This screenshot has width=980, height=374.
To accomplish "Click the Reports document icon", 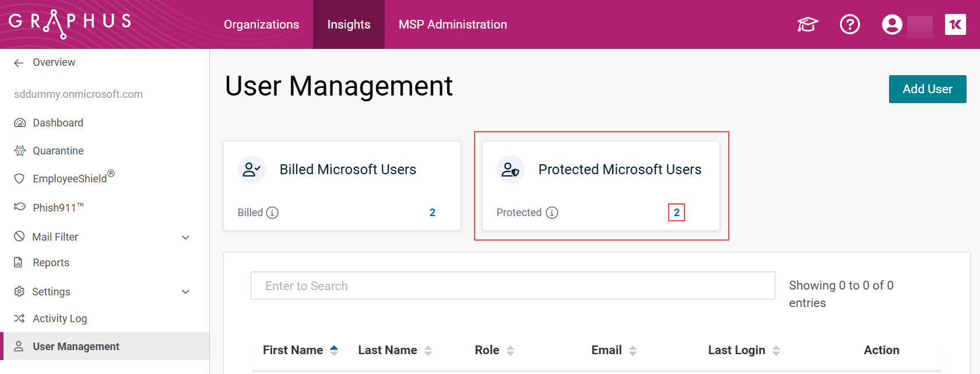I will 18,263.
